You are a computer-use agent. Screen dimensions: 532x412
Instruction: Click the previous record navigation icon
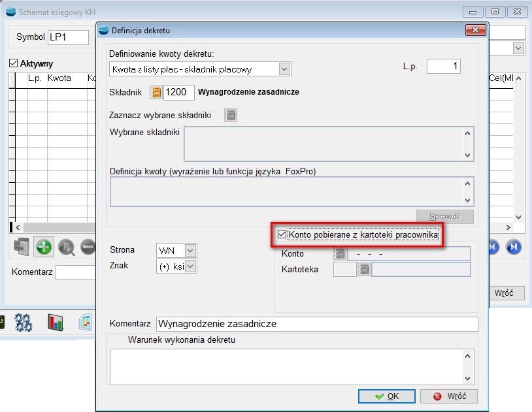point(493,247)
